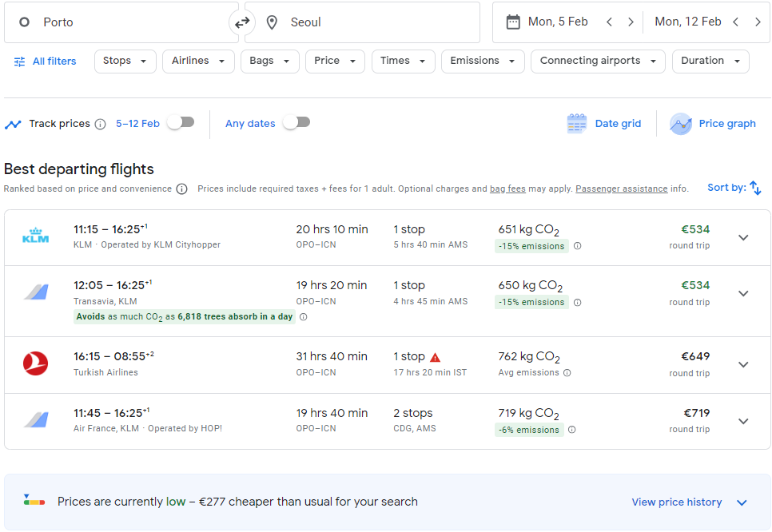The image size is (772, 532).
Task: Open the Date grid view
Action: [604, 124]
